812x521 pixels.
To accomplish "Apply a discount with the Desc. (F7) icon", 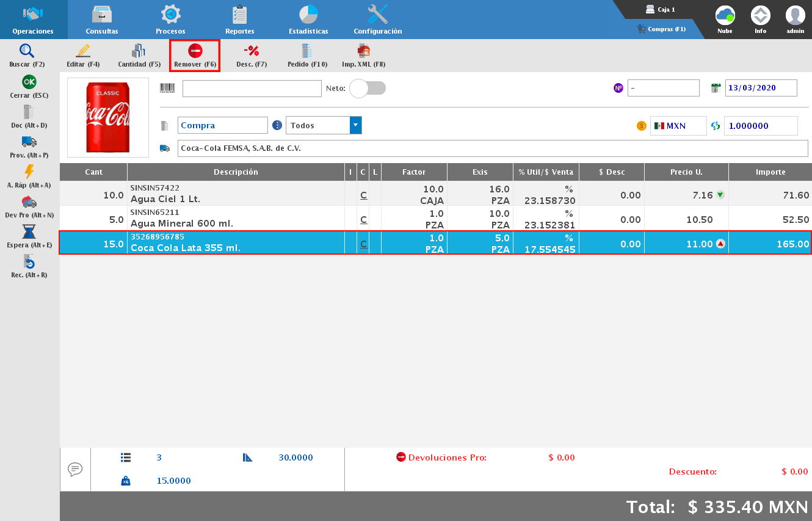I will click(x=251, y=55).
